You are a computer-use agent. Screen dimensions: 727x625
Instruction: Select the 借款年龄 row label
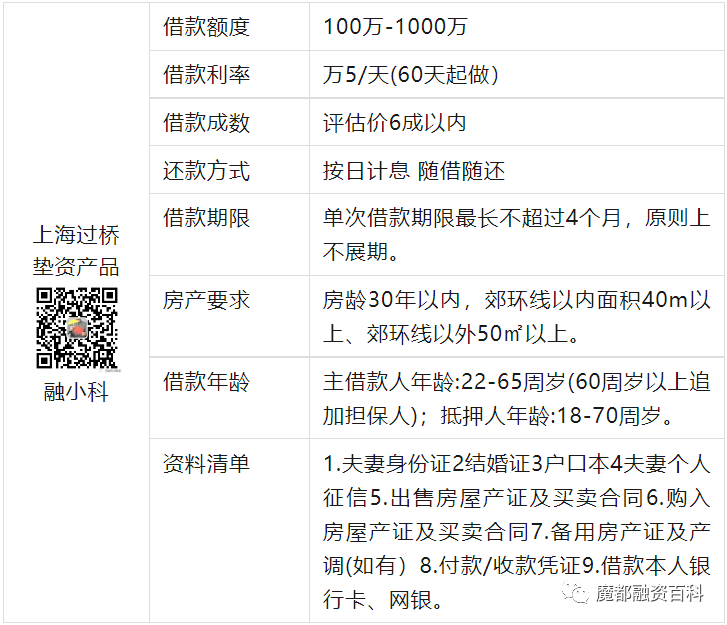pyautogui.click(x=206, y=382)
